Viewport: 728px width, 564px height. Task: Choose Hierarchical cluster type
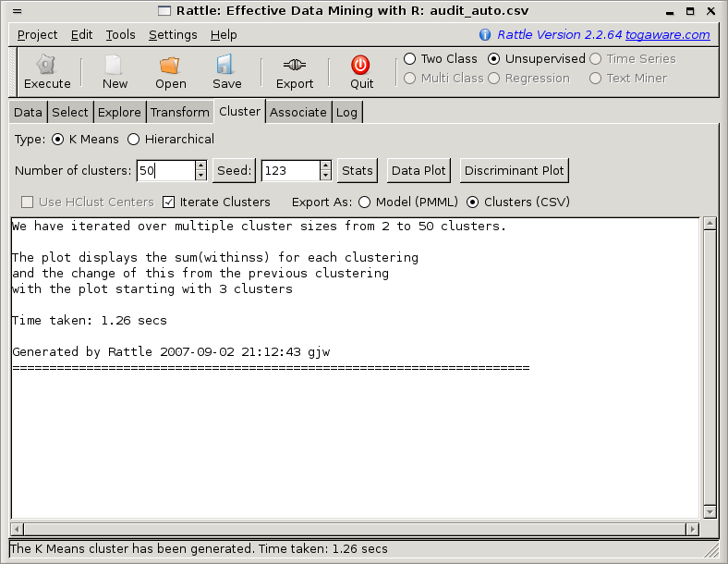point(133,140)
